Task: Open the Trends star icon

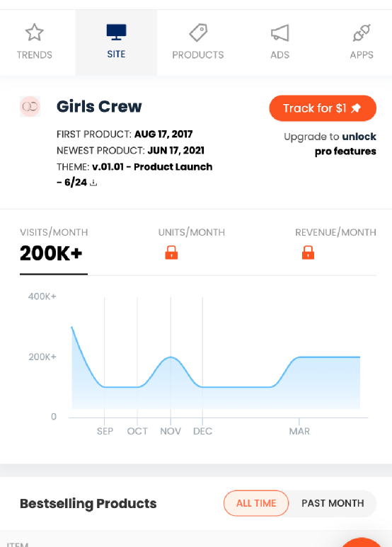Action: 34,33
